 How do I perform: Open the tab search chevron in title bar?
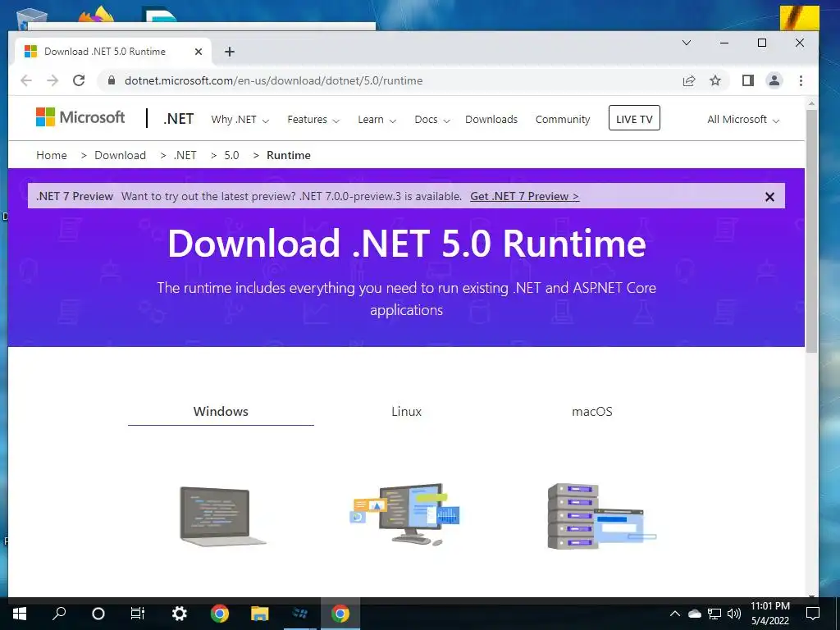[687, 43]
